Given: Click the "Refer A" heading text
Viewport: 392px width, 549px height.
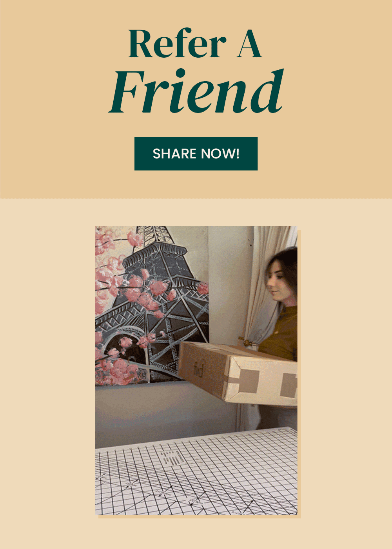Looking at the screenshot, I should [x=195, y=44].
